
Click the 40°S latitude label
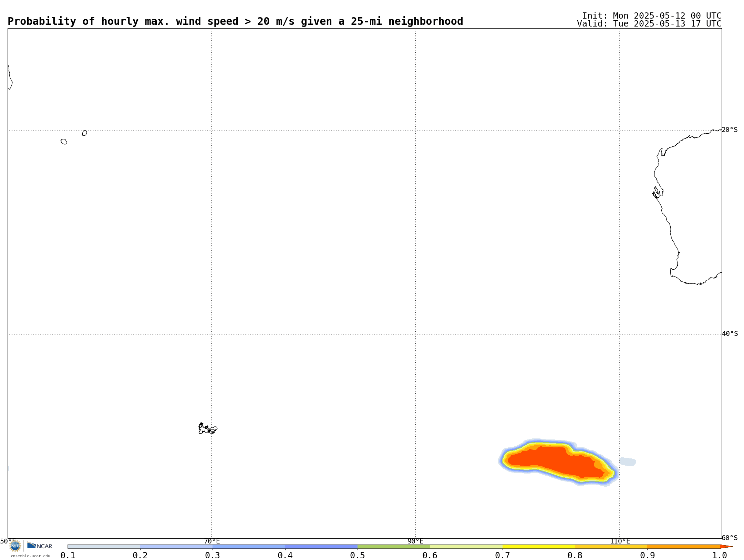pyautogui.click(x=730, y=334)
